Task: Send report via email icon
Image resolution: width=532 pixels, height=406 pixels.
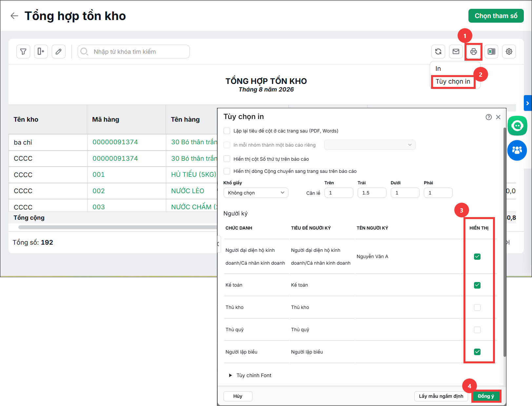Action: (x=456, y=51)
